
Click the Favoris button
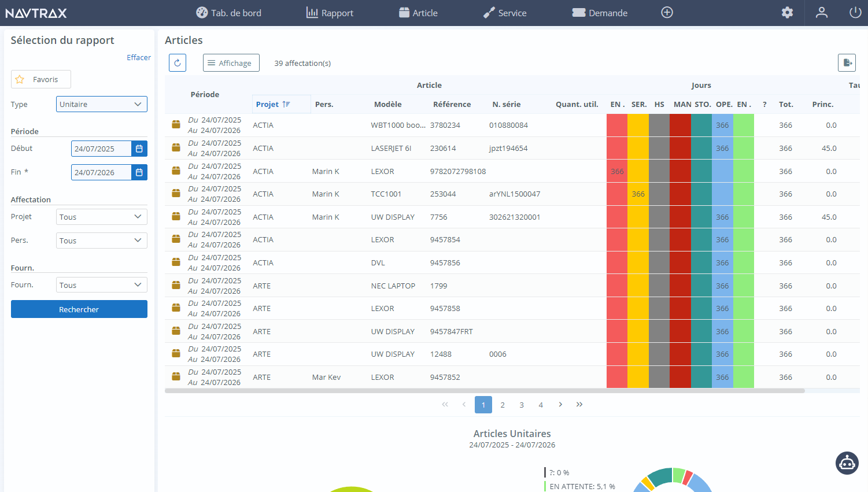pos(41,79)
